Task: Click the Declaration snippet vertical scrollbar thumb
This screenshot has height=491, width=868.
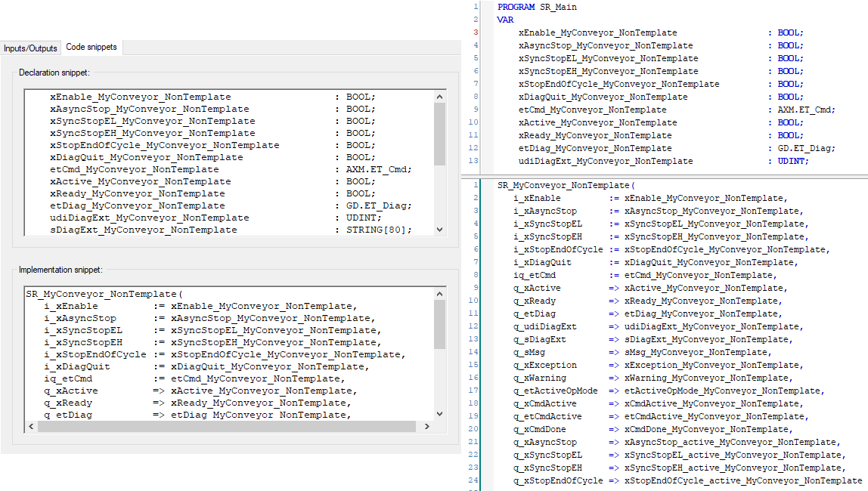Action: [440, 134]
